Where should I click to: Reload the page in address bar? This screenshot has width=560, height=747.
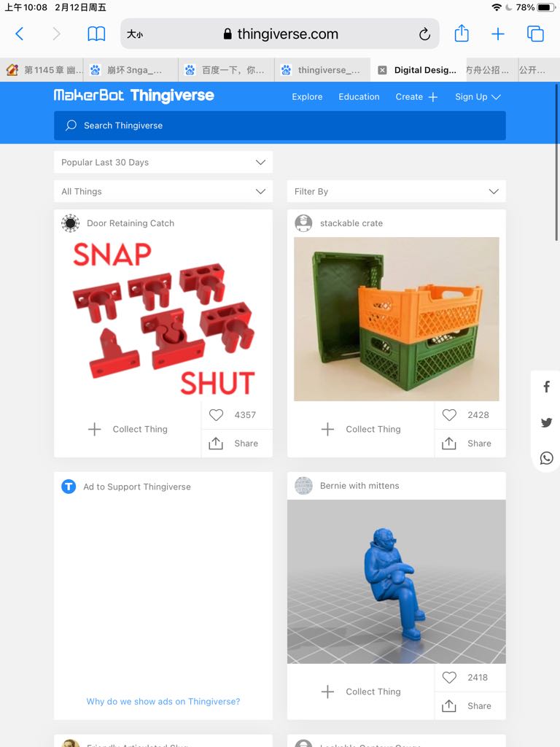(424, 34)
